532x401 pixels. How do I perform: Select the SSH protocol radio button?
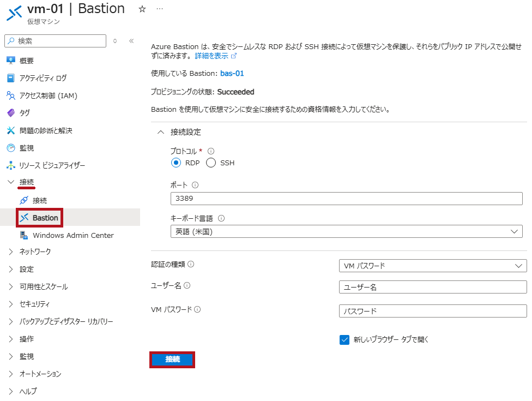point(211,163)
